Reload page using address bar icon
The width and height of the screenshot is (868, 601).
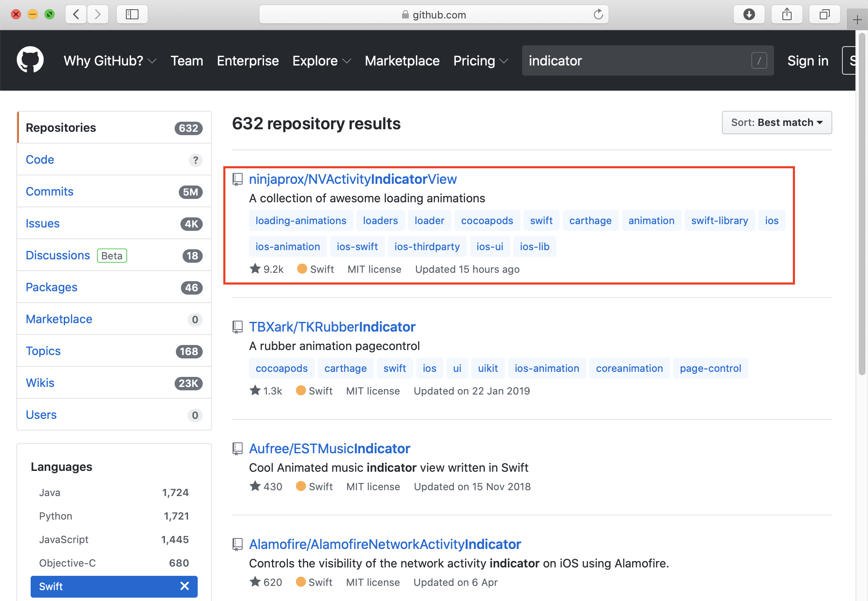[598, 15]
